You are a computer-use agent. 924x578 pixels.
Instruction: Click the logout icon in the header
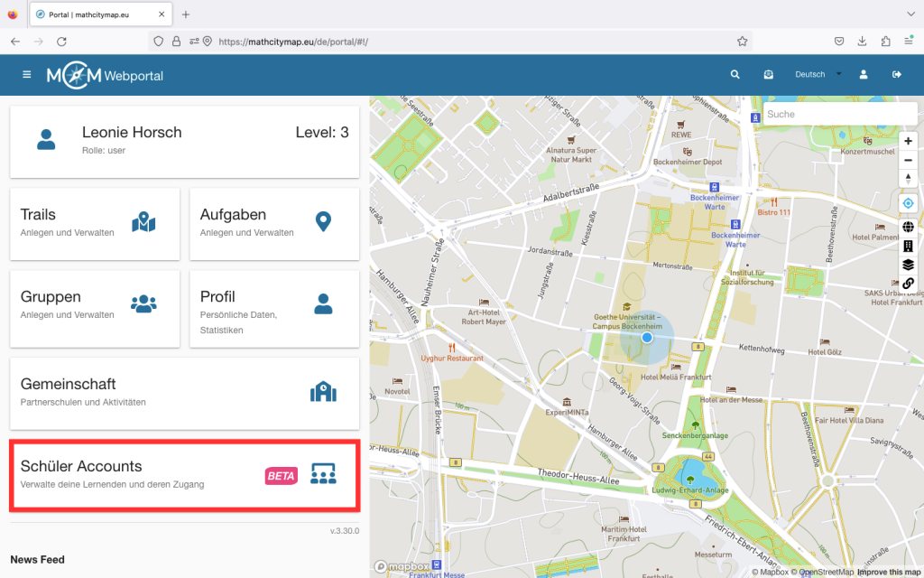[897, 75]
